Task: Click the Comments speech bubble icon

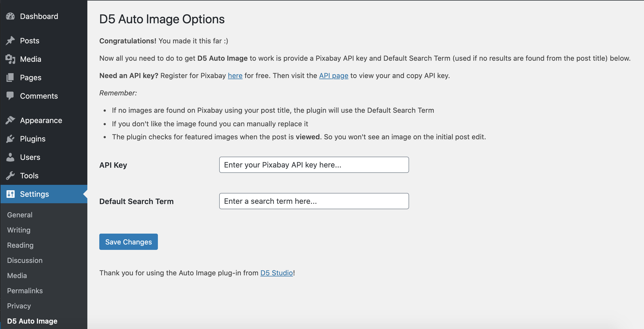Action: pyautogui.click(x=10, y=96)
